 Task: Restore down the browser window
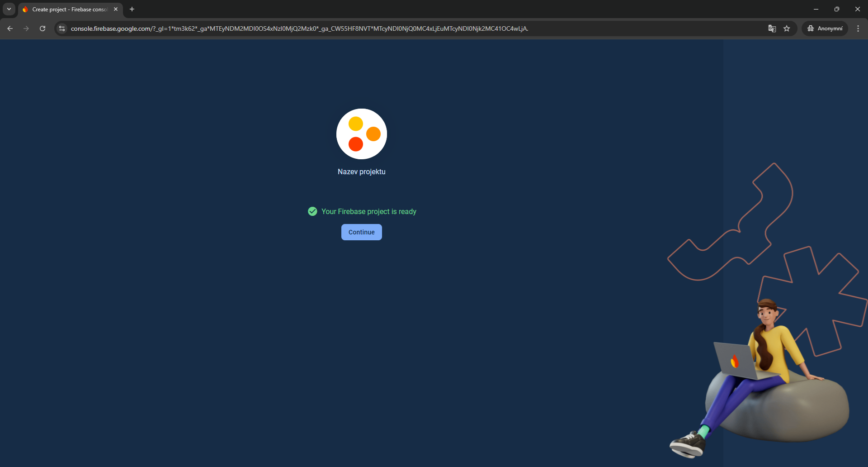pyautogui.click(x=837, y=9)
